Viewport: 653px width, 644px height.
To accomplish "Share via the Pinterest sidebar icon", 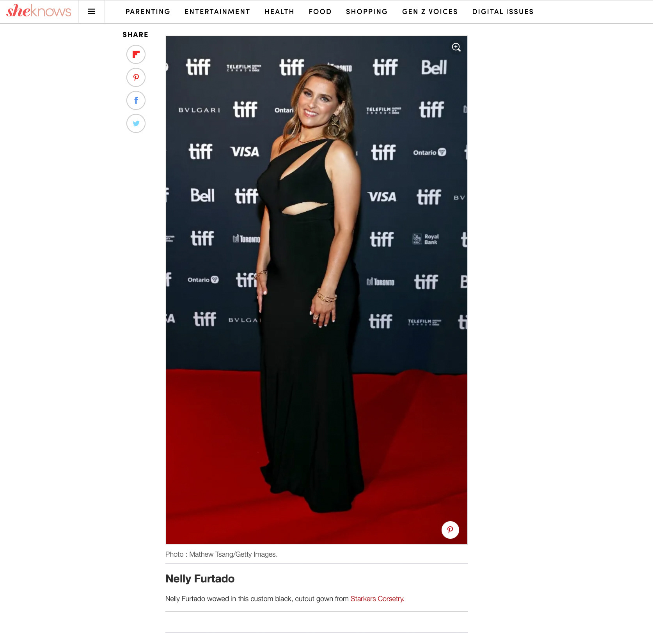I will (x=136, y=77).
